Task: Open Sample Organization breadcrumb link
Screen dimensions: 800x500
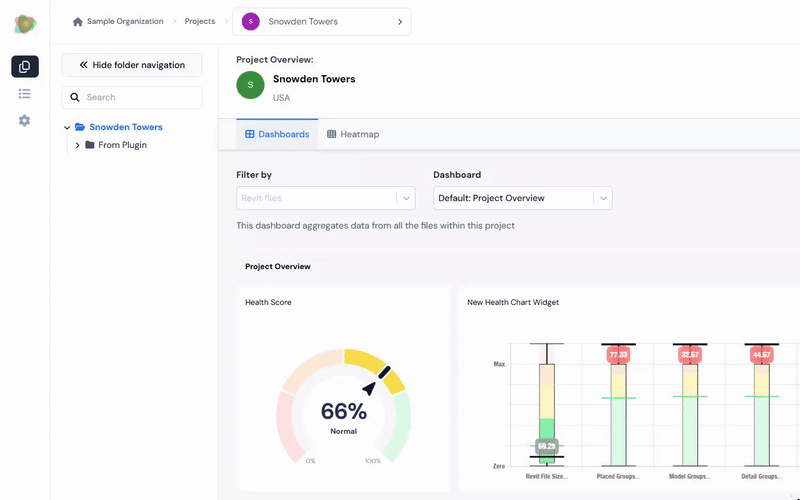Action: coord(125,21)
